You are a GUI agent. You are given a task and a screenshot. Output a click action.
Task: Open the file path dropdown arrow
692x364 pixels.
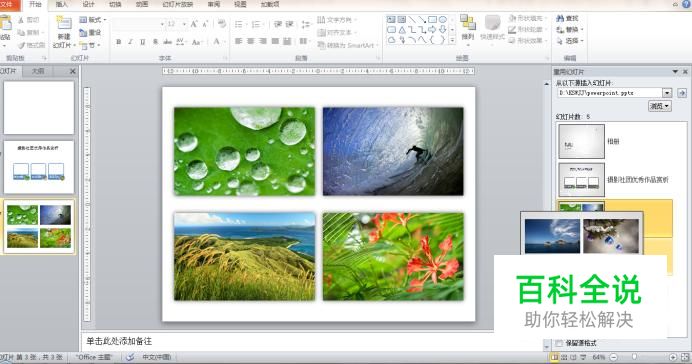tap(667, 93)
